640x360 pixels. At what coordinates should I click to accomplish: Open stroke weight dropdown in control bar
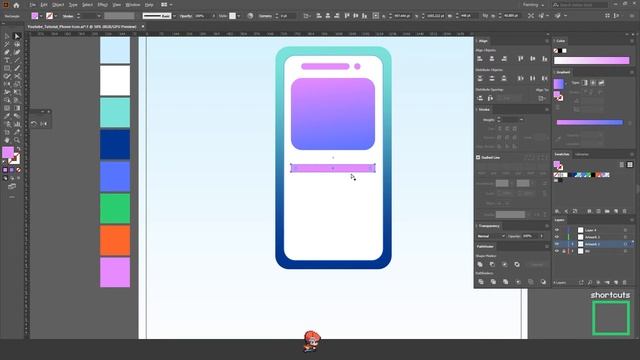click(98, 16)
